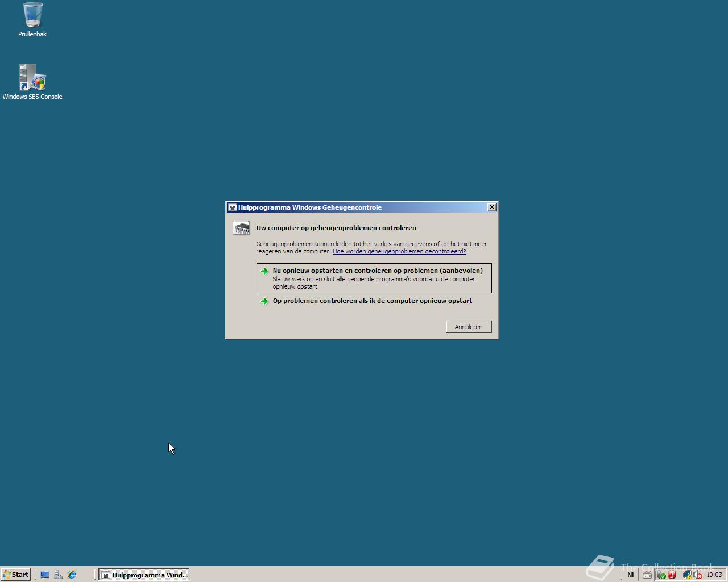Click the memory chip icon in dialog
Image resolution: width=728 pixels, height=582 pixels.
coord(241,228)
